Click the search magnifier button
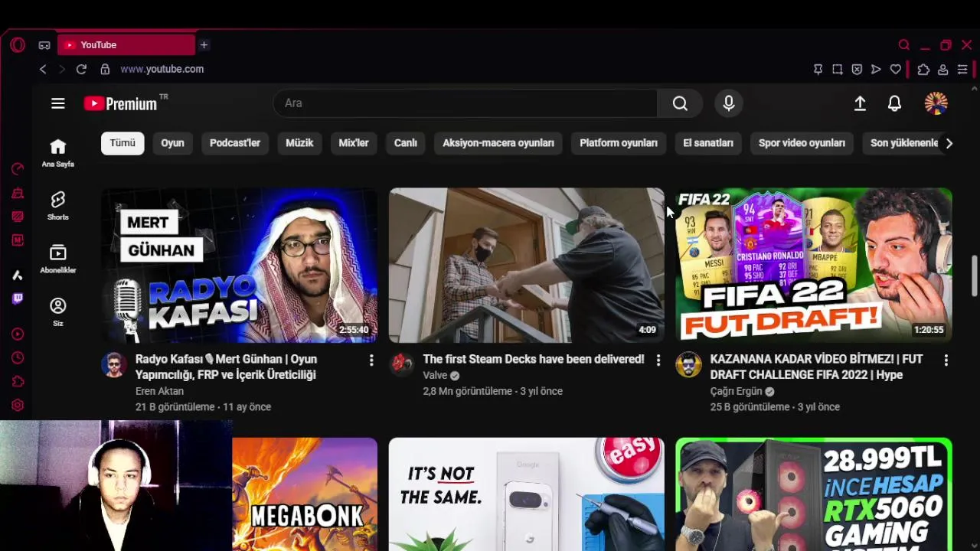Viewport: 980px width, 551px height. [680, 103]
